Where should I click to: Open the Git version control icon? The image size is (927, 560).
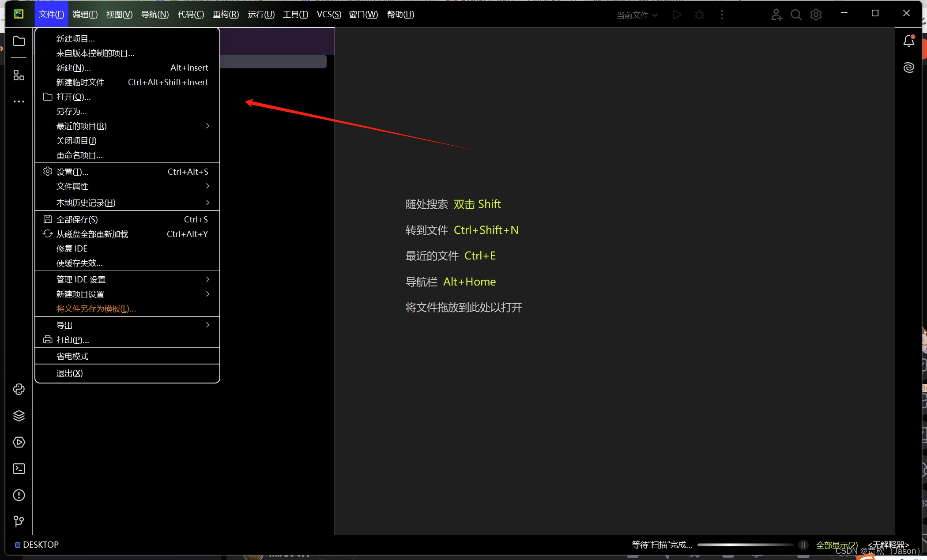click(19, 522)
